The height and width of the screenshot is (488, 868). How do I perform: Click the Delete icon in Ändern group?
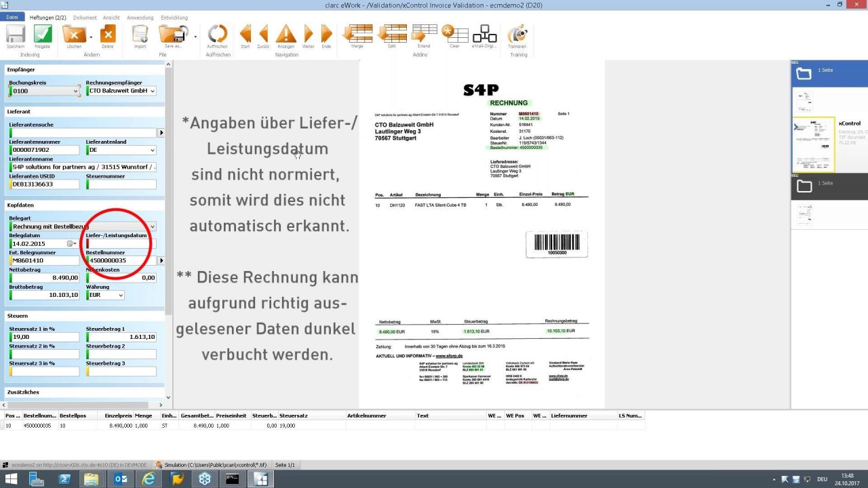click(x=107, y=34)
